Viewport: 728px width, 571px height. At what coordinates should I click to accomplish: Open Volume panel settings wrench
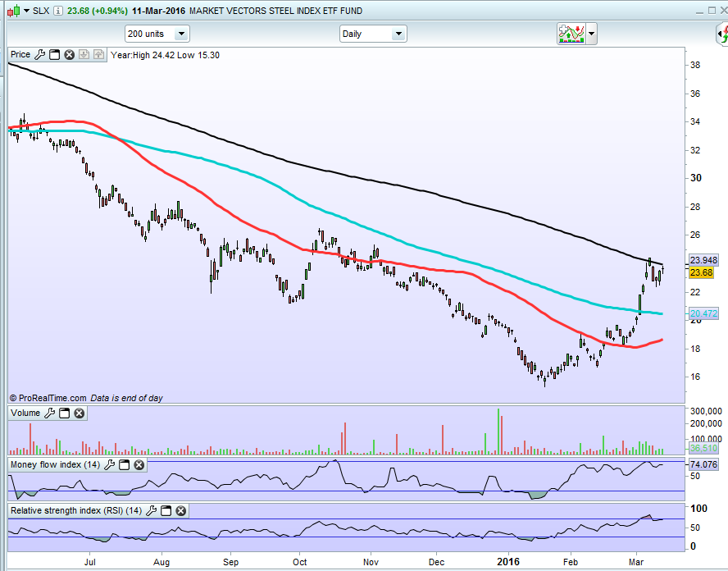50,413
